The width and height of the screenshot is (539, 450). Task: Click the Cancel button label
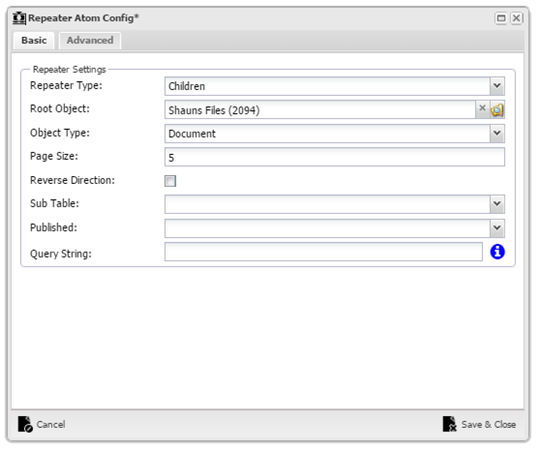point(51,425)
